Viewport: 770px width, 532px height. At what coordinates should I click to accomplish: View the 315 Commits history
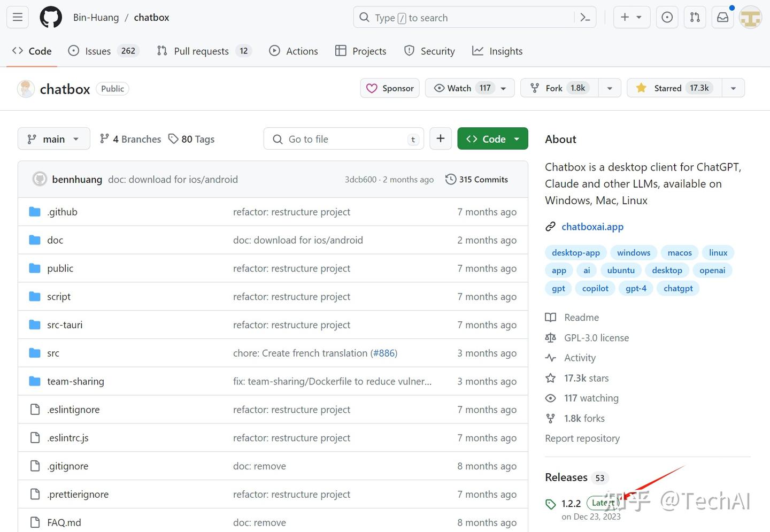477,180
